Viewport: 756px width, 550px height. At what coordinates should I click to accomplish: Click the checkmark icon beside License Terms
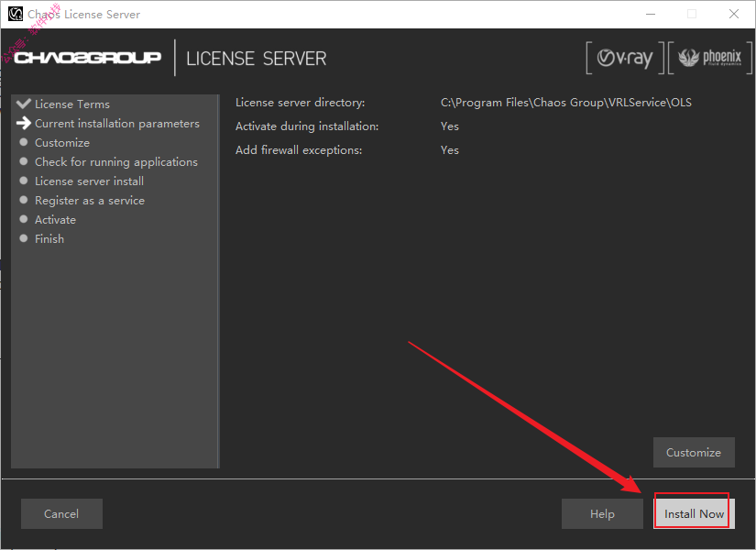pyautogui.click(x=23, y=104)
